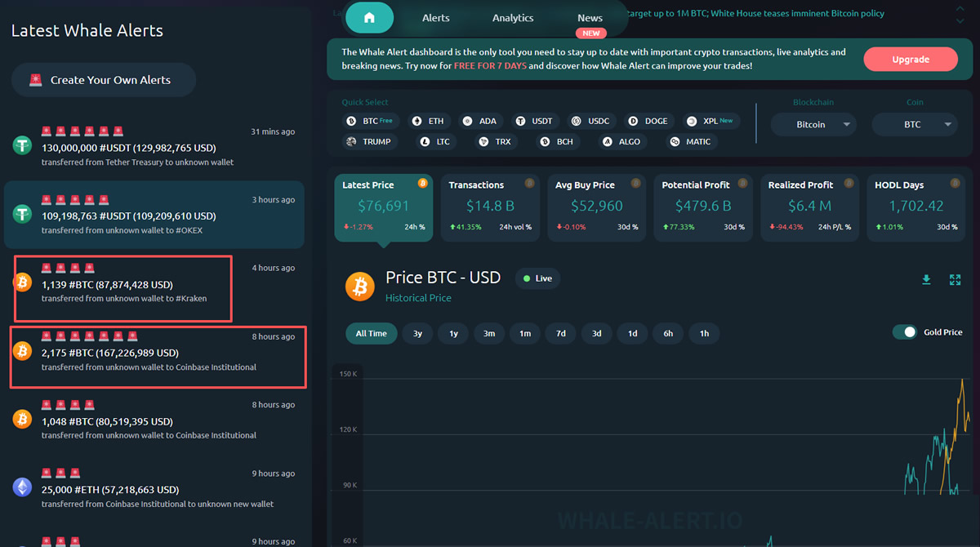Open the 1,139 #BTC Kraken alert
This screenshot has width=980, height=547.
[154, 283]
